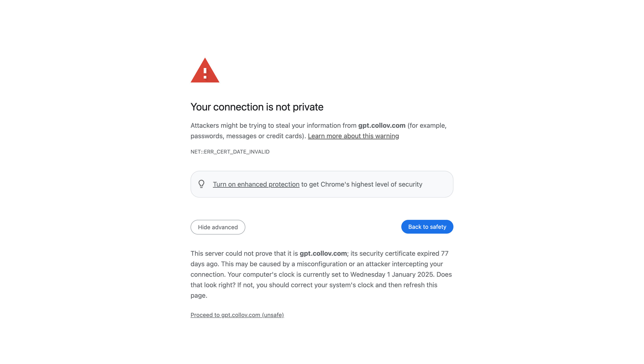Click 'passwords, messages or credit cards' text
644x364 pixels.
[247, 136]
